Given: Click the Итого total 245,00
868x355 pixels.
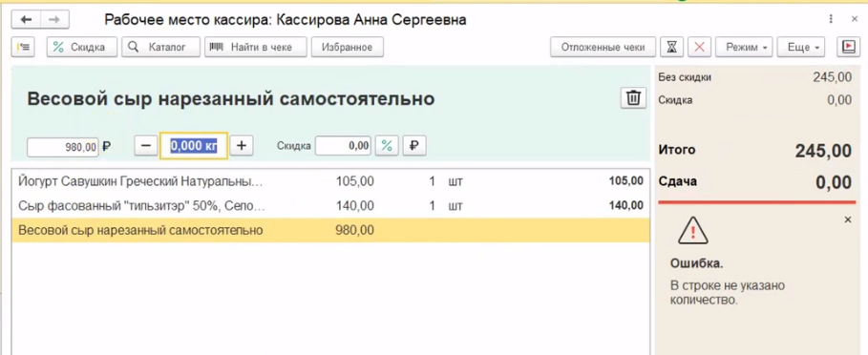Looking at the screenshot, I should pos(823,151).
